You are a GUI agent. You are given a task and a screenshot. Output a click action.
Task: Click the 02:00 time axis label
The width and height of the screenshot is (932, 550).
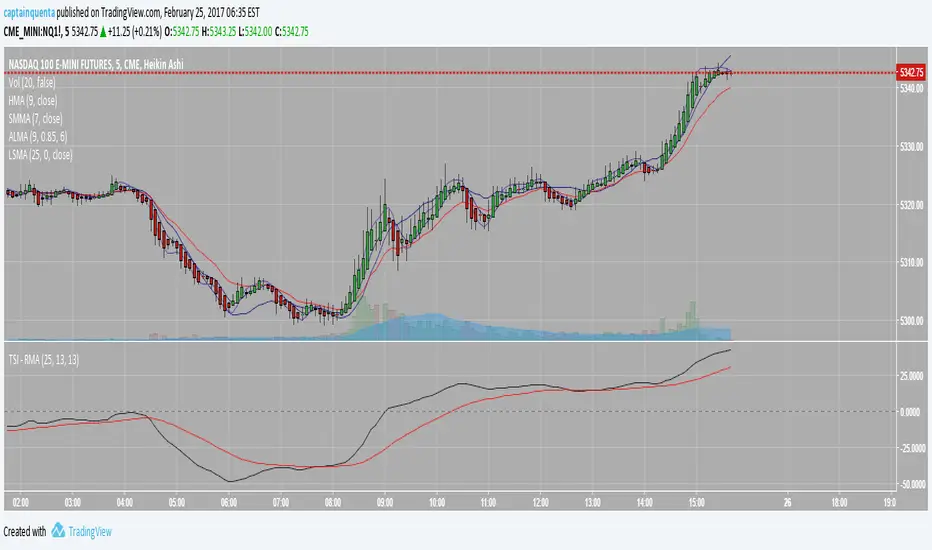21,502
